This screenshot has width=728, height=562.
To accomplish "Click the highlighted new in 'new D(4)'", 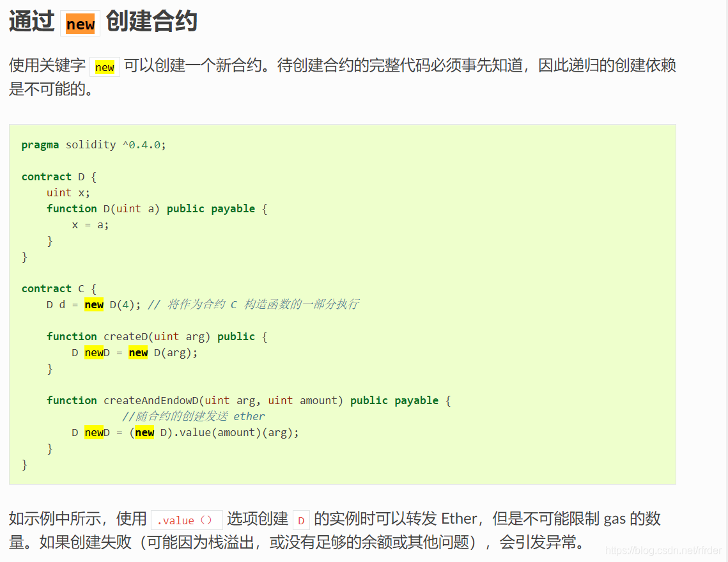I will (x=94, y=304).
